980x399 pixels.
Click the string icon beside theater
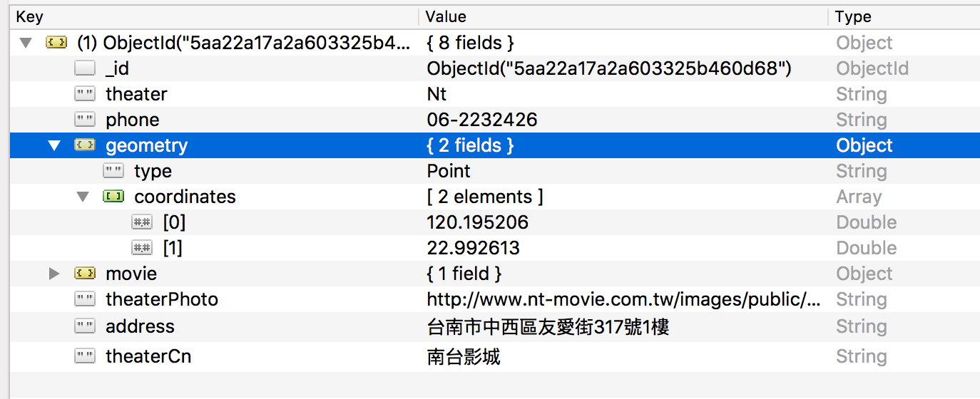pos(85,94)
